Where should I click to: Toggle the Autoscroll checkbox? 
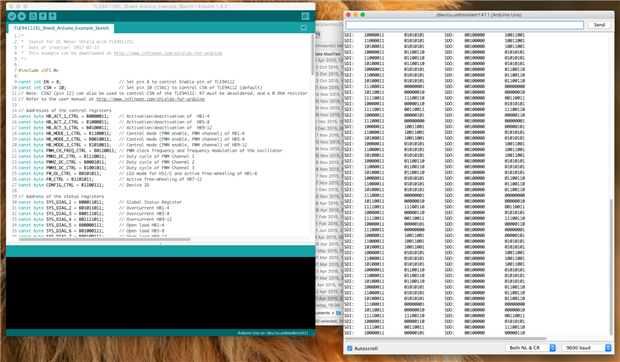pos(350,348)
